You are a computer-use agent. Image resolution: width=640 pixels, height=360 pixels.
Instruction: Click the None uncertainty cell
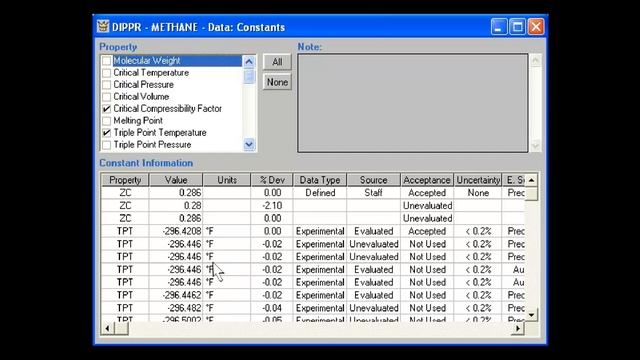tap(478, 193)
